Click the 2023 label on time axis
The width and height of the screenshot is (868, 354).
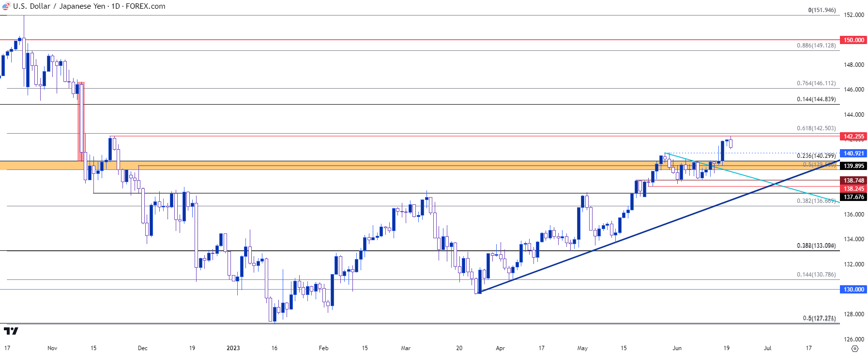coord(233,348)
